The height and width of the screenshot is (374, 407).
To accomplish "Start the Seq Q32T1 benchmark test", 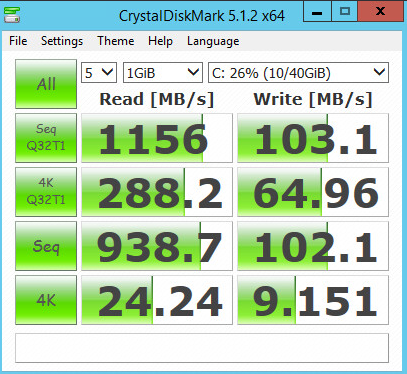I will pos(46,138).
